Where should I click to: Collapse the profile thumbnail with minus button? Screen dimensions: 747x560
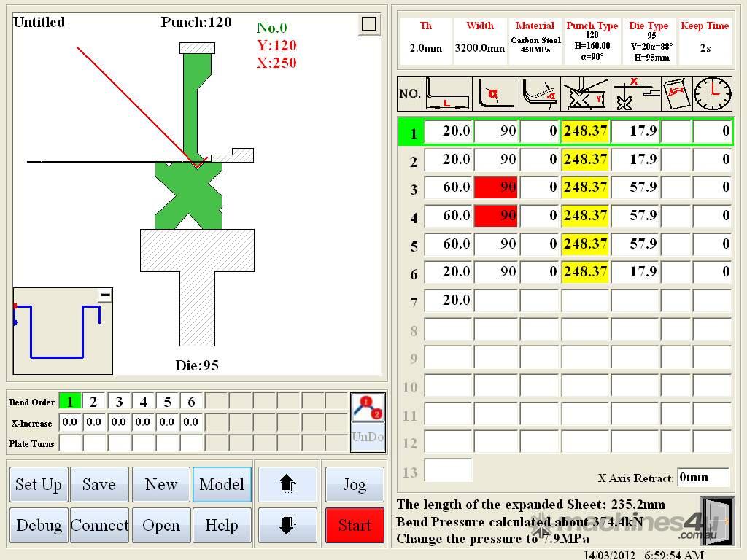coord(105,295)
